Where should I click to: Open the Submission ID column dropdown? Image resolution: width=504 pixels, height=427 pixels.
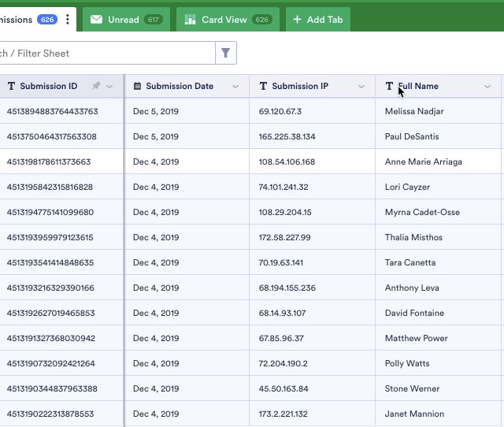tap(109, 86)
